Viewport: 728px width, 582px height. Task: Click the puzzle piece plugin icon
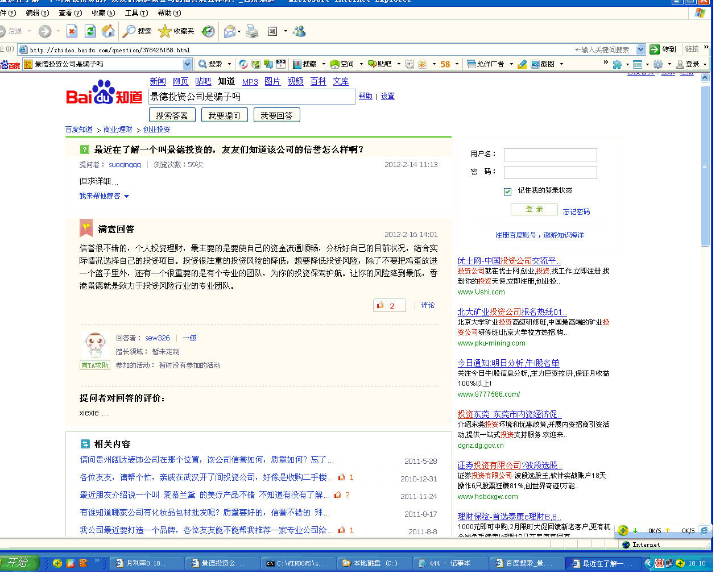click(x=617, y=64)
